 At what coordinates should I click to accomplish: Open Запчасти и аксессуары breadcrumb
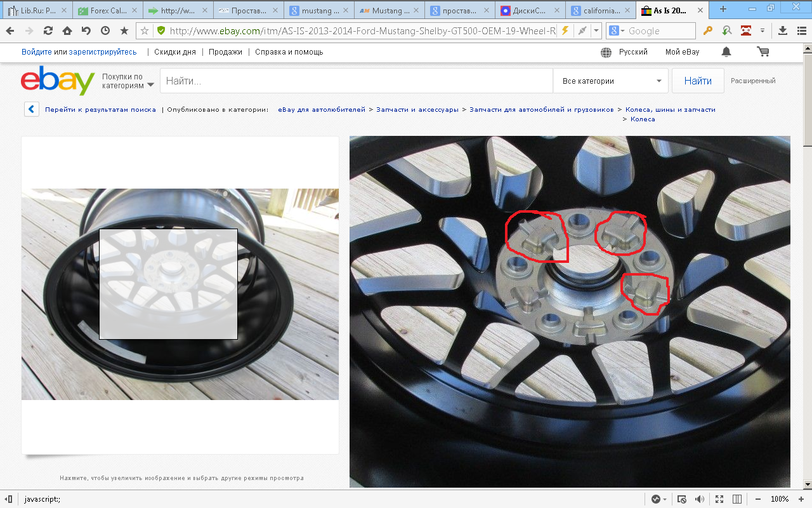coord(417,109)
